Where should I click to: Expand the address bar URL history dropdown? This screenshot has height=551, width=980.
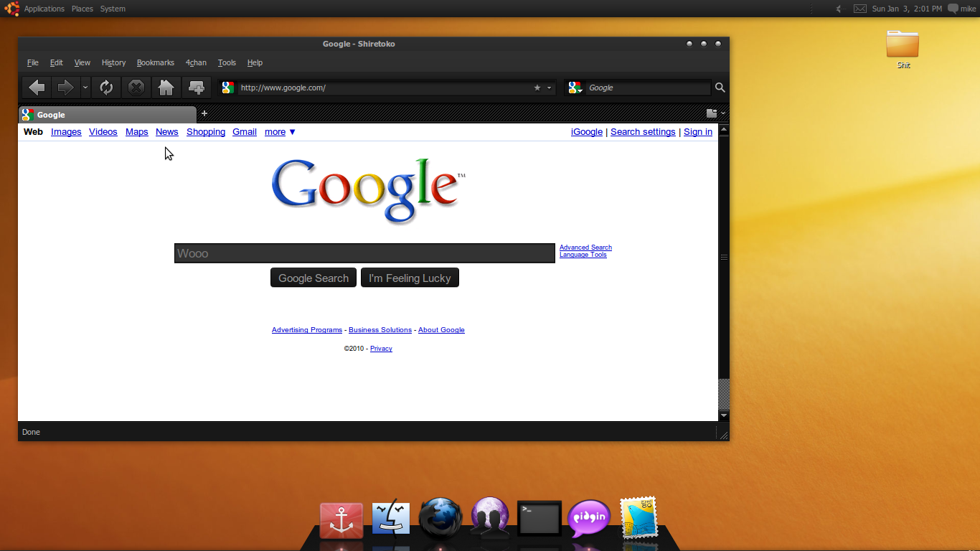[x=550, y=88]
